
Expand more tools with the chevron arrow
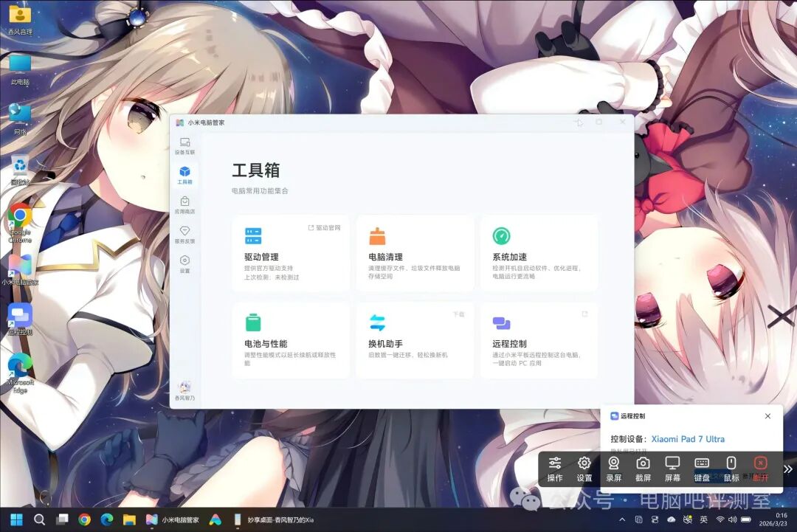(787, 469)
